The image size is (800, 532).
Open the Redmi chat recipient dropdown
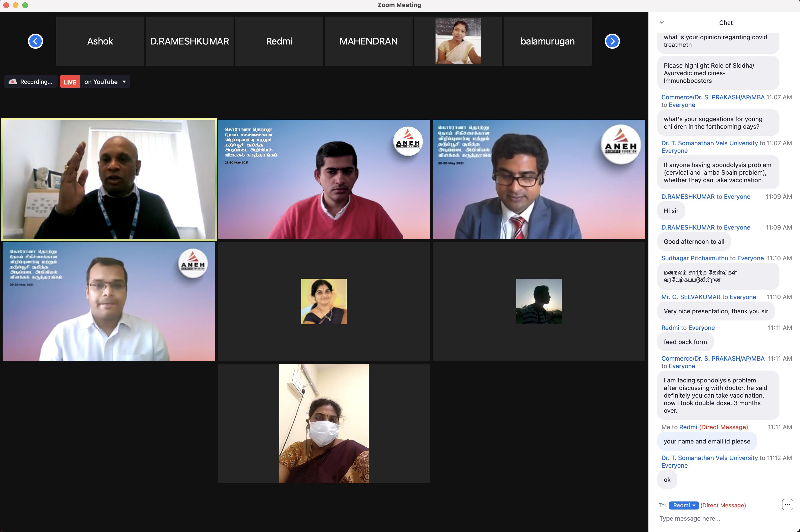(683, 505)
